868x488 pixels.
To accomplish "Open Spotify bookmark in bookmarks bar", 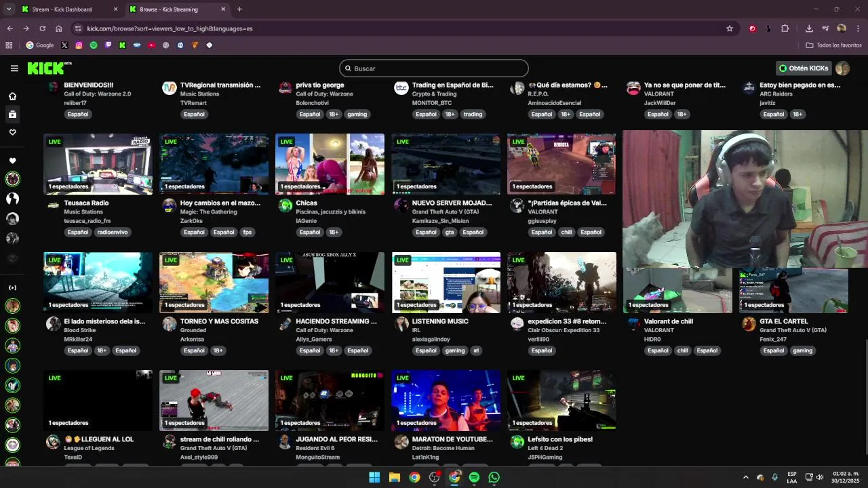I will pyautogui.click(x=94, y=45).
